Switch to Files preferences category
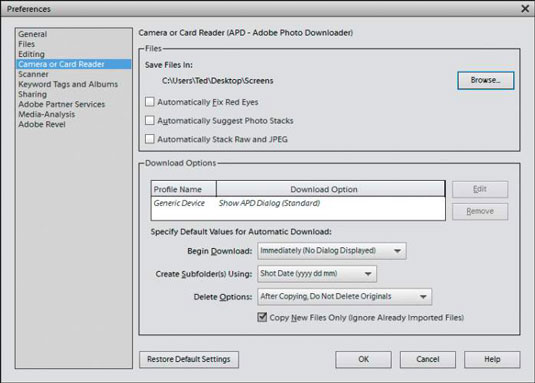The image size is (535, 383). coord(27,44)
